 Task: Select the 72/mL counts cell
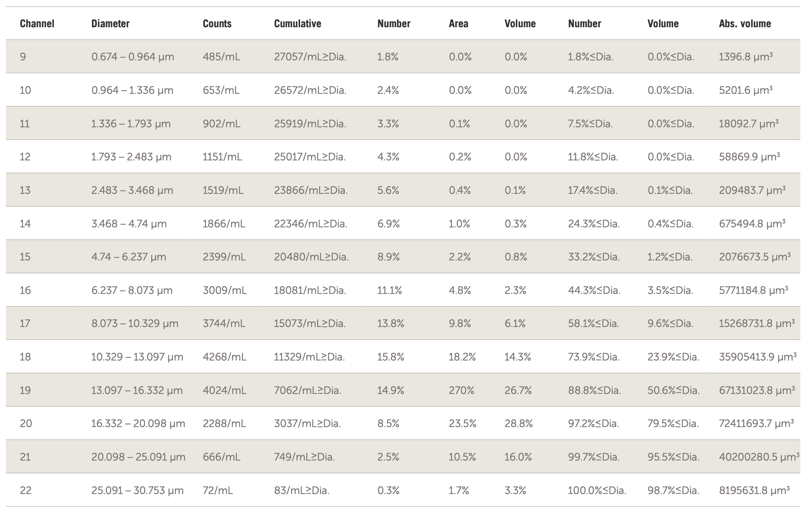217,491
